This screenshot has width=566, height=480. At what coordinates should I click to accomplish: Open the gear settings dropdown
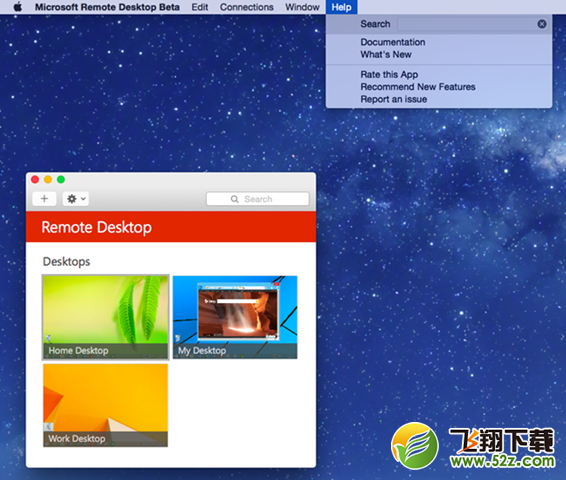coord(76,198)
